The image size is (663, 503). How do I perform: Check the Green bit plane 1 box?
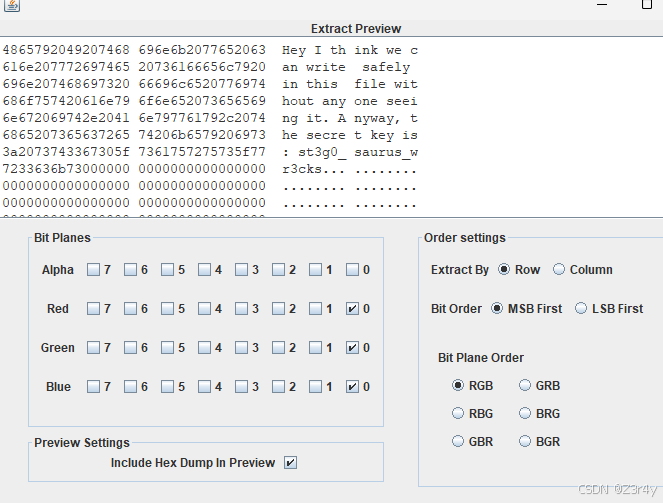tap(315, 347)
